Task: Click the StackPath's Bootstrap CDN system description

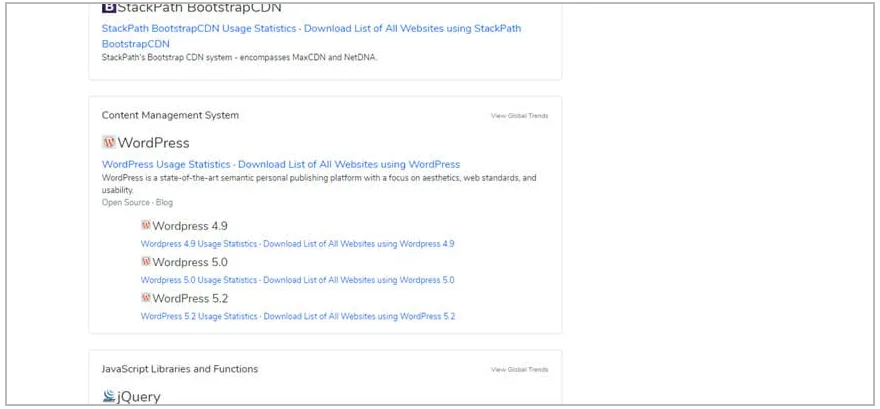Action: coord(239,57)
